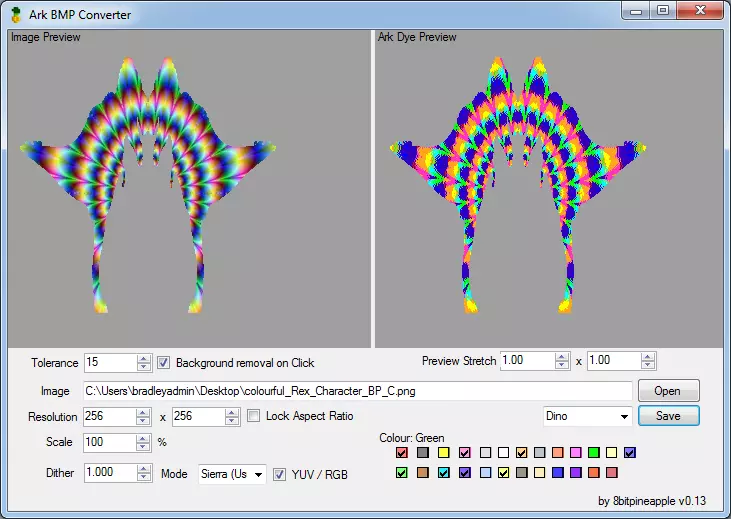The image size is (731, 519).
Task: Increase Resolution height with up arrow
Action: point(231,412)
